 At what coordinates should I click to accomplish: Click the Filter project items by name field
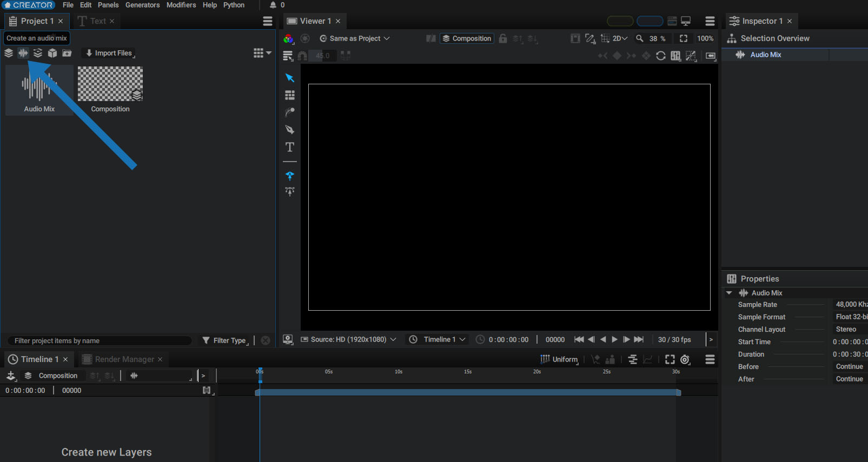pos(100,340)
